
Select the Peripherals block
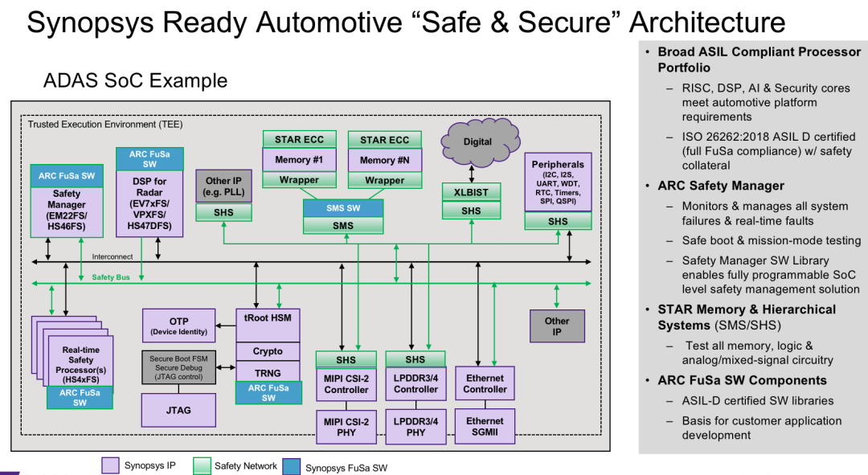pyautogui.click(x=558, y=182)
